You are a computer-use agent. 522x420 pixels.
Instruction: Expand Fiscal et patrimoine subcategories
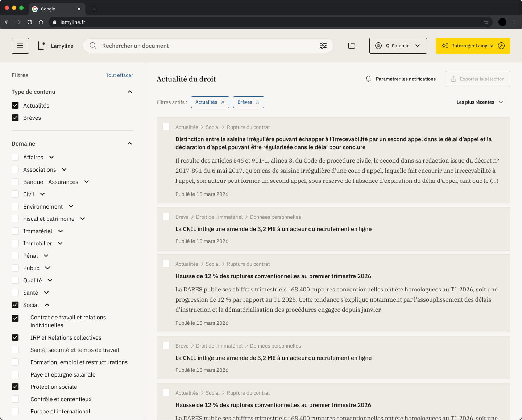(83, 219)
